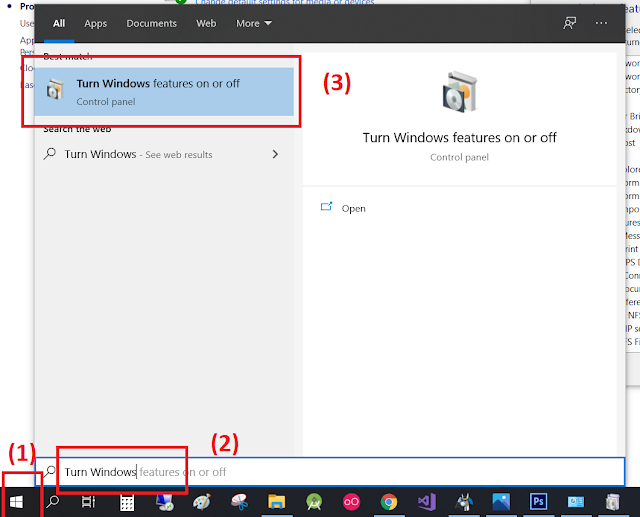The image size is (640, 517).
Task: Open the Remote Desktop taskbar icon
Action: (x=165, y=502)
